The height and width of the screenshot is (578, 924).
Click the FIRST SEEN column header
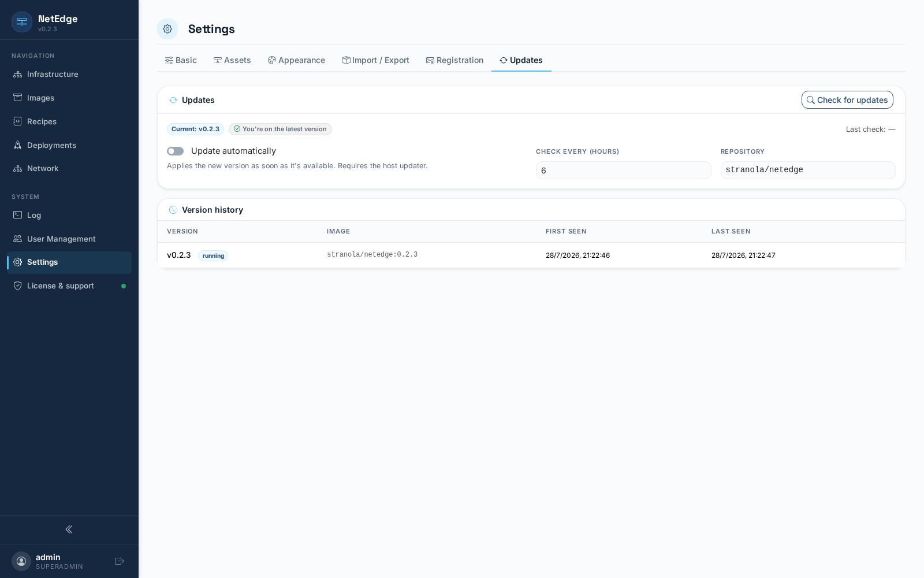pos(566,231)
